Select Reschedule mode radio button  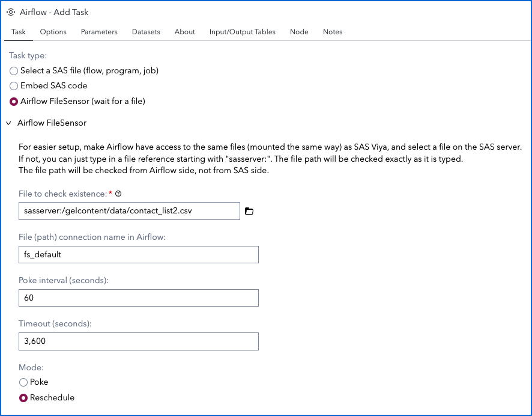23,398
